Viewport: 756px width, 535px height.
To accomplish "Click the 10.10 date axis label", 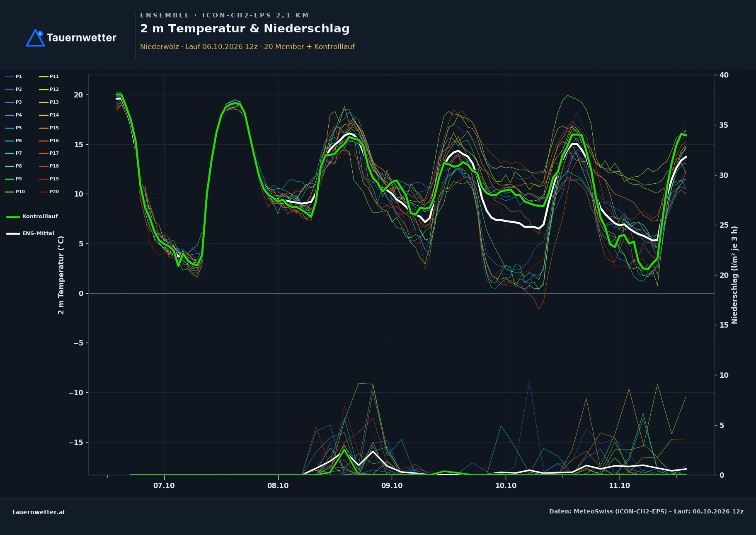I will 506,486.
